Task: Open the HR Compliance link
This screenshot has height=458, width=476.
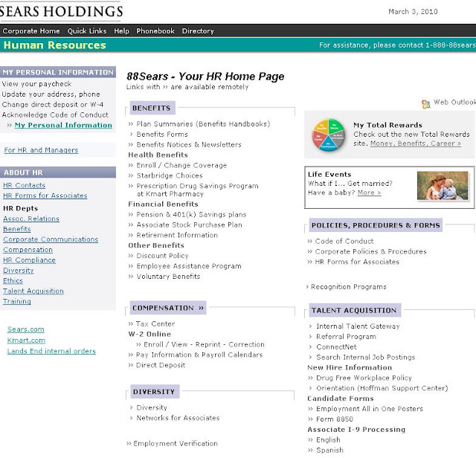Action: point(29,260)
